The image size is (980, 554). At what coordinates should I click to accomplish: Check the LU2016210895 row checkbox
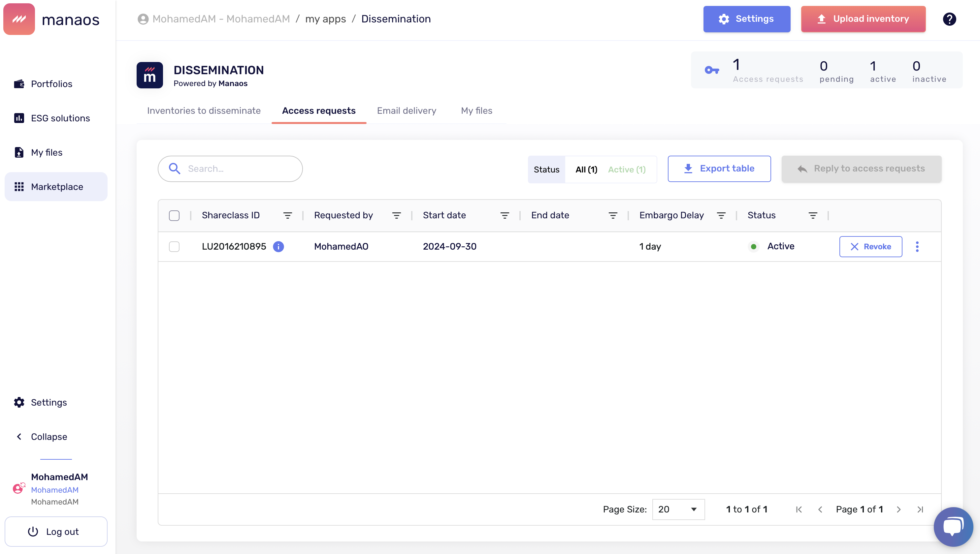(x=174, y=247)
